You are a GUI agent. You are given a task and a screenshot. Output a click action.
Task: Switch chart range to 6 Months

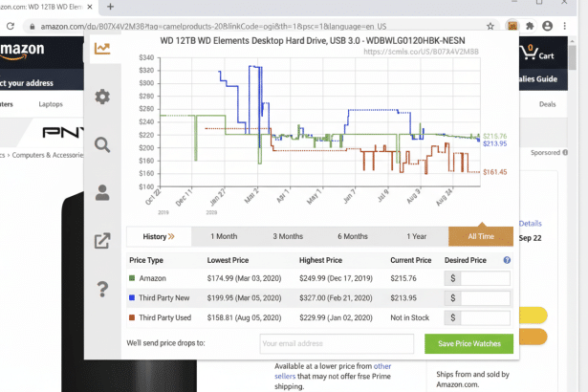[x=353, y=236]
